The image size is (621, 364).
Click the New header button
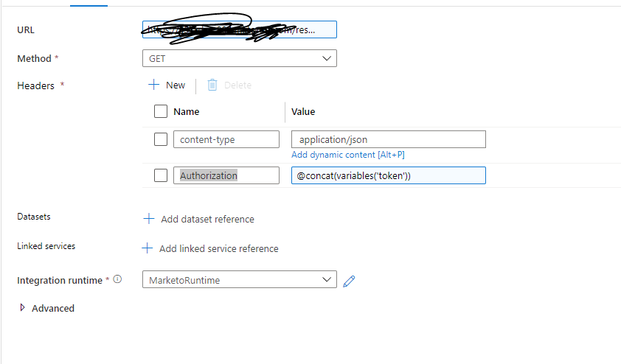pyautogui.click(x=167, y=85)
